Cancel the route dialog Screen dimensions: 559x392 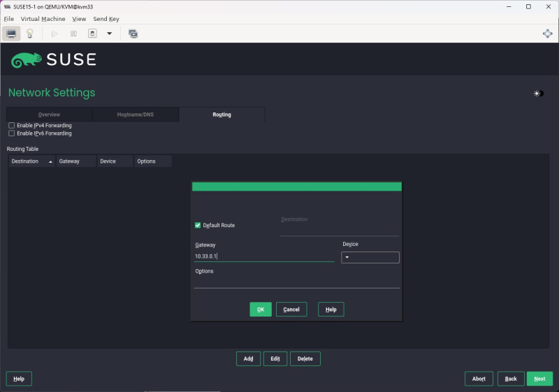(291, 310)
